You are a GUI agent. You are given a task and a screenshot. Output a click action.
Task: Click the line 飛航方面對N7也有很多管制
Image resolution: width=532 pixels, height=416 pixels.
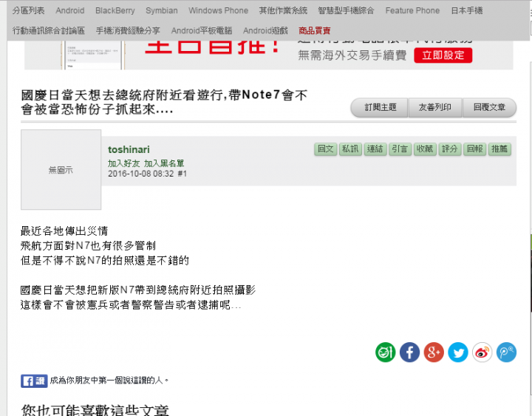pos(88,245)
